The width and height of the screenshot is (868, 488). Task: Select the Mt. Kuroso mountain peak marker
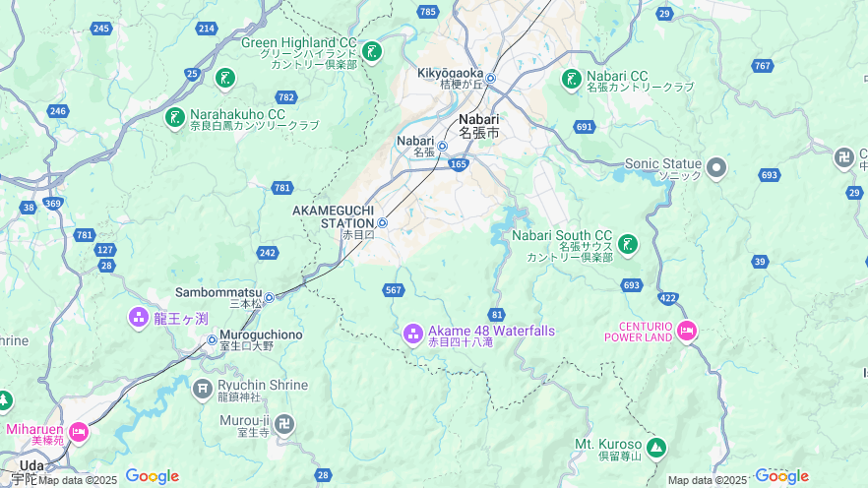[x=656, y=448]
